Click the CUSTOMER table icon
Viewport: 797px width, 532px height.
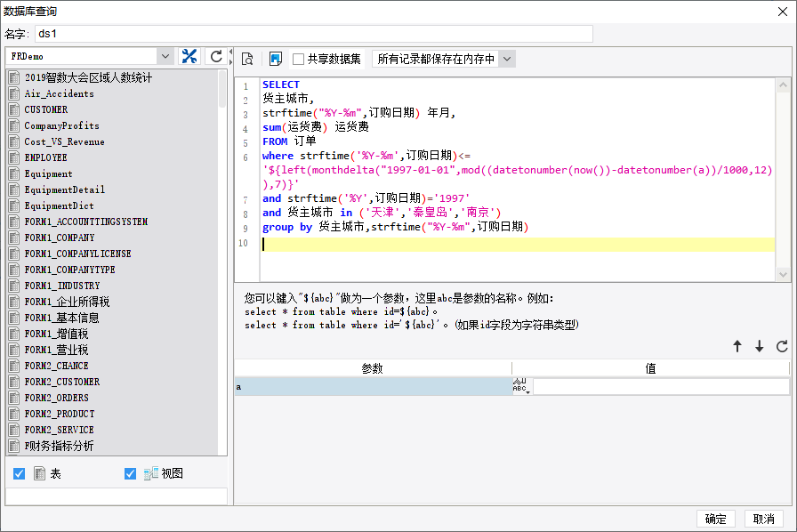click(x=14, y=109)
